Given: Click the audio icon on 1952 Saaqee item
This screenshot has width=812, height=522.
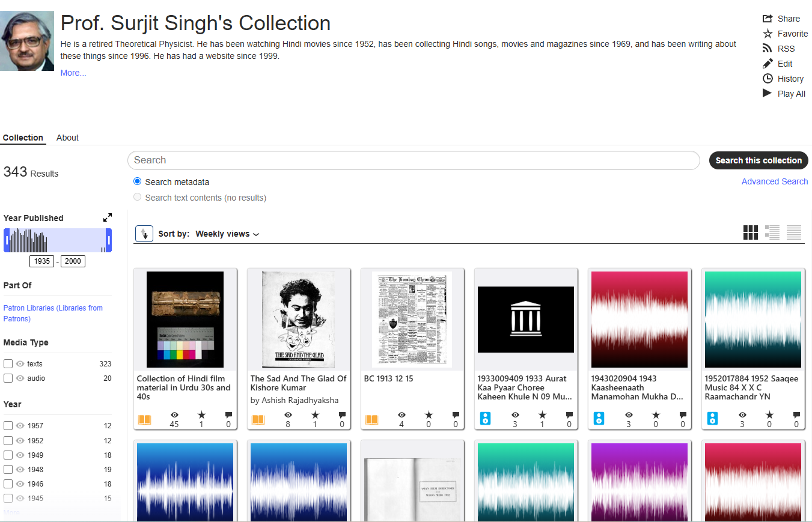Looking at the screenshot, I should [x=712, y=418].
